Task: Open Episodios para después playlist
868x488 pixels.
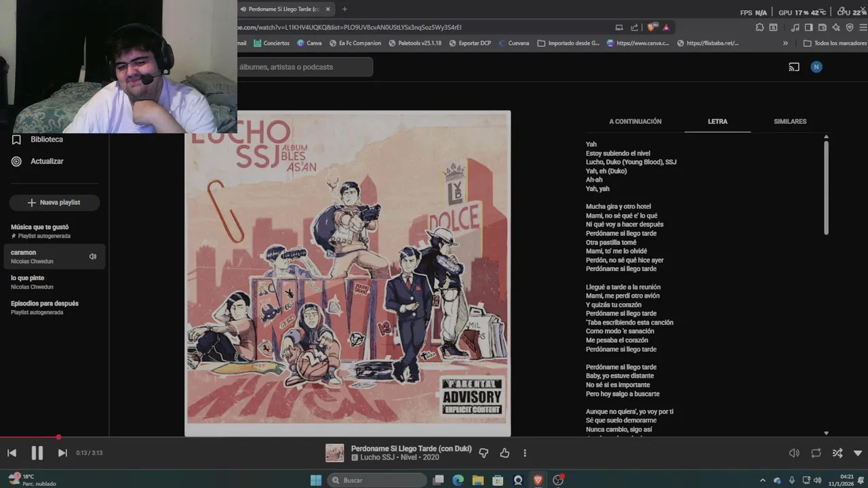Action: (x=54, y=308)
